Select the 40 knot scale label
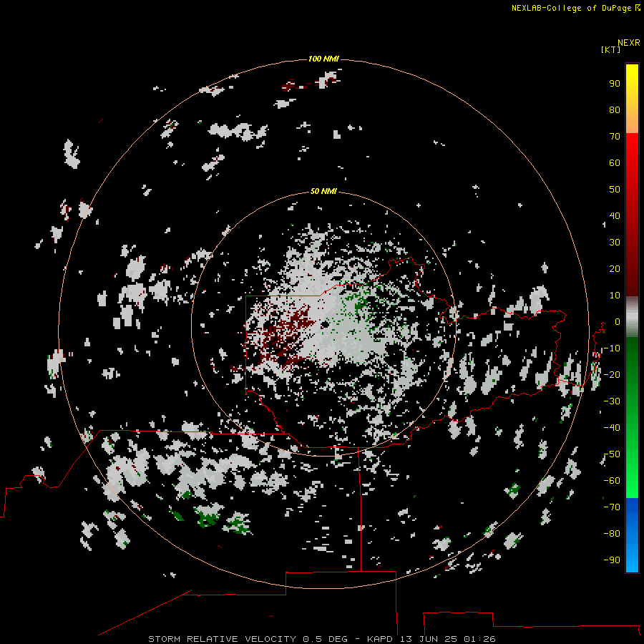The image size is (644, 644). coord(615,215)
